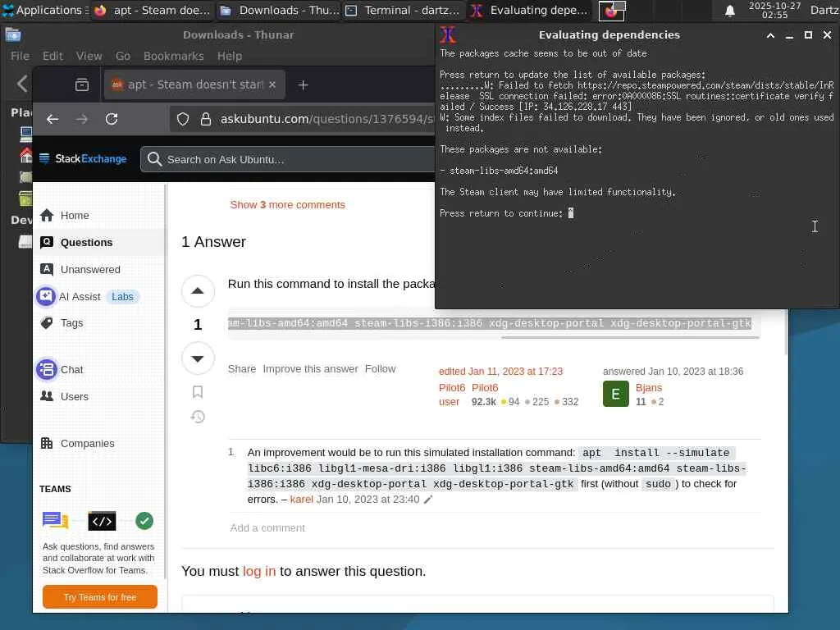This screenshot has height=630, width=840.
Task: Show the answer's activity history icon
Action: coord(198,416)
